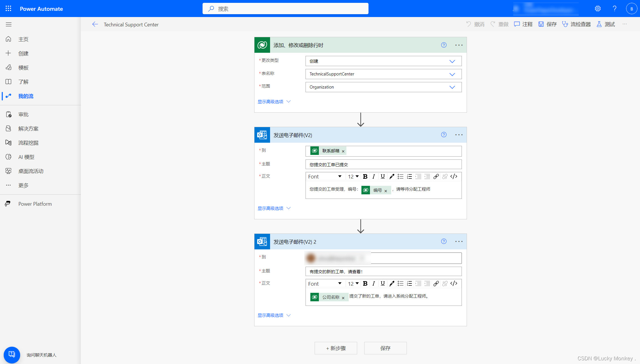The image size is (640, 364).
Task: Focus the 搜索 search box
Action: pos(285,9)
